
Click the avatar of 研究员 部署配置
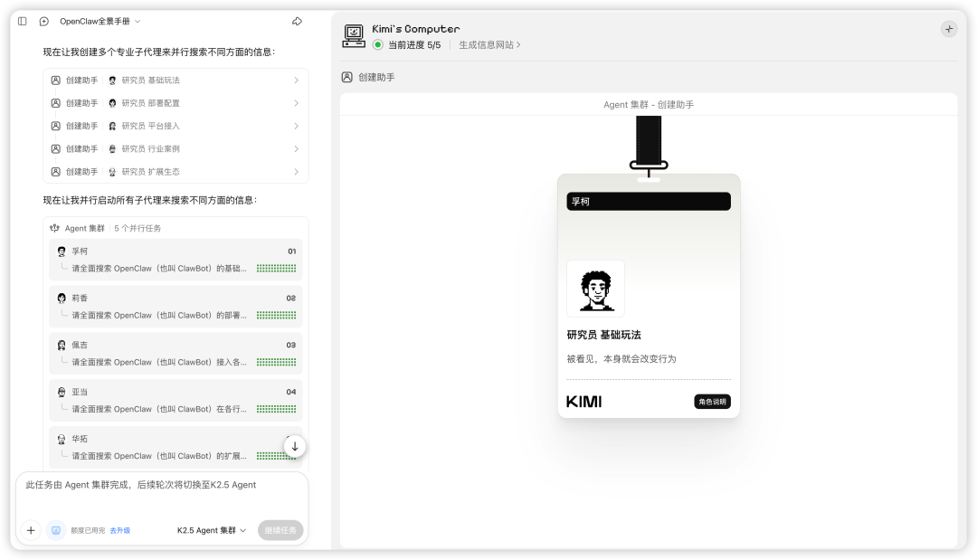pyautogui.click(x=112, y=103)
